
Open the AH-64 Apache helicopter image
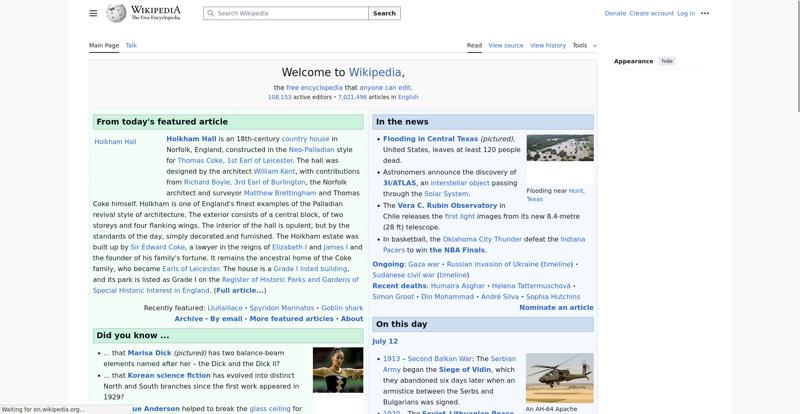560,378
